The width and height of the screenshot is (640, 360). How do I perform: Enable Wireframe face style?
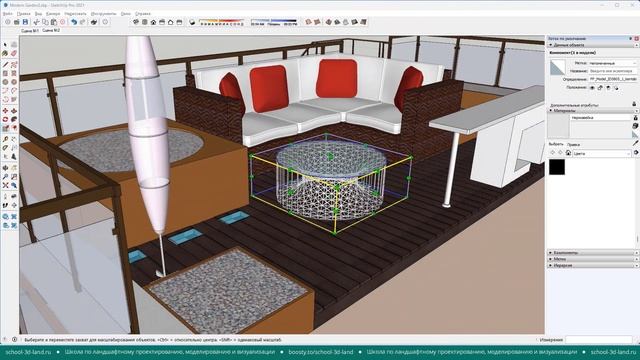point(329,22)
